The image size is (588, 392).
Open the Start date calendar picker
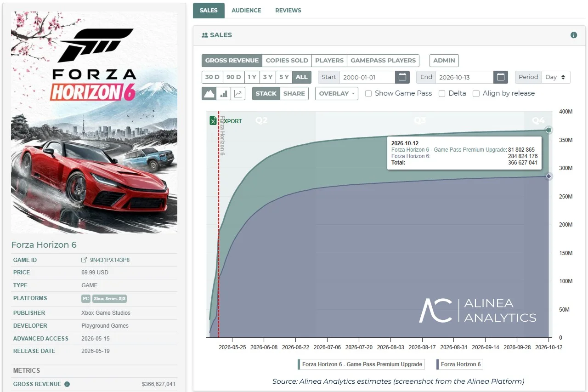(402, 77)
